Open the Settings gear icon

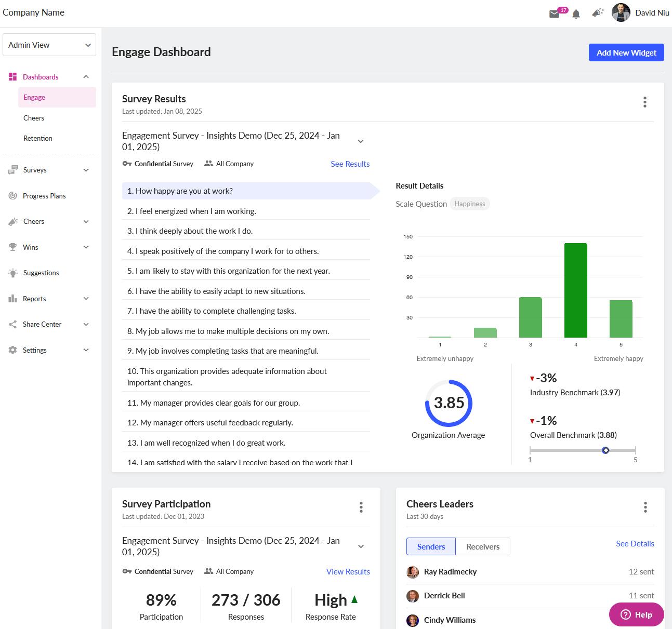(12, 350)
